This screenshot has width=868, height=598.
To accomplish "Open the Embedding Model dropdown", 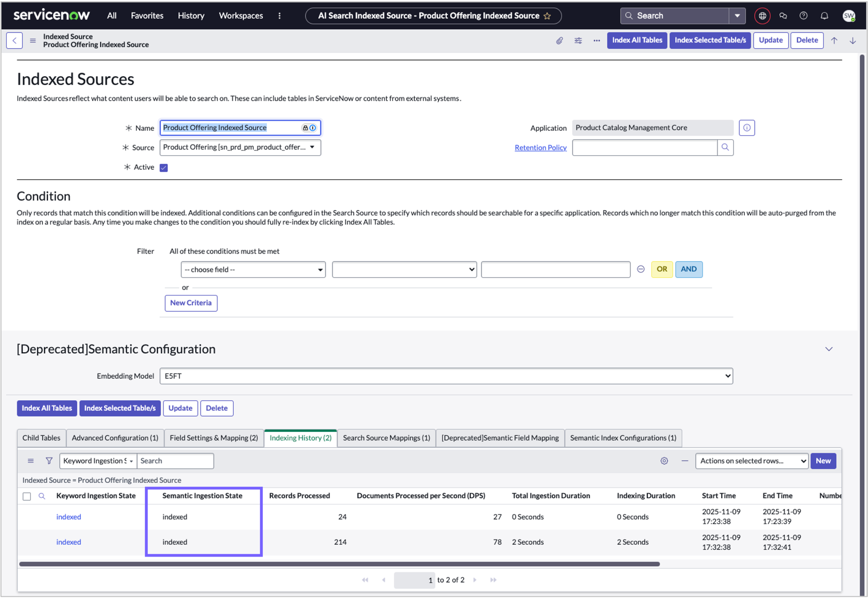I will [x=446, y=376].
